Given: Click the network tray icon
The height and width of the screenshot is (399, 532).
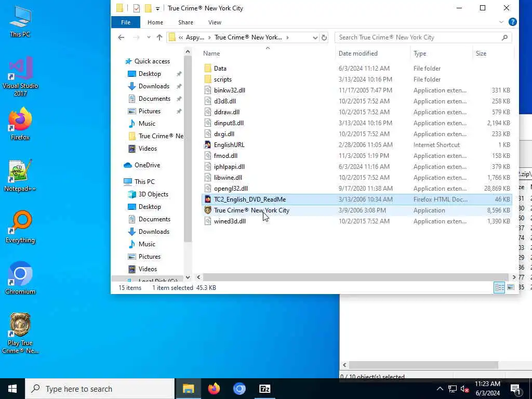Looking at the screenshot, I should point(453,389).
